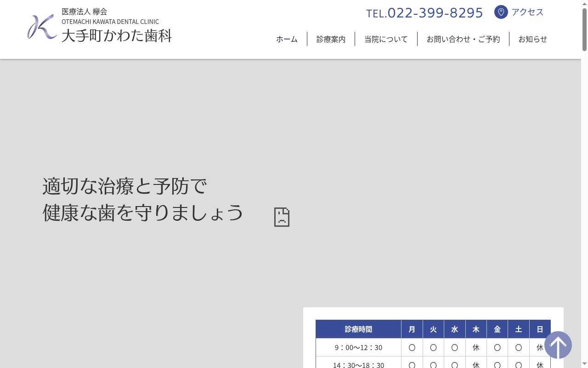Open the 診療案内 menu item
This screenshot has width=588, height=368.
point(331,39)
